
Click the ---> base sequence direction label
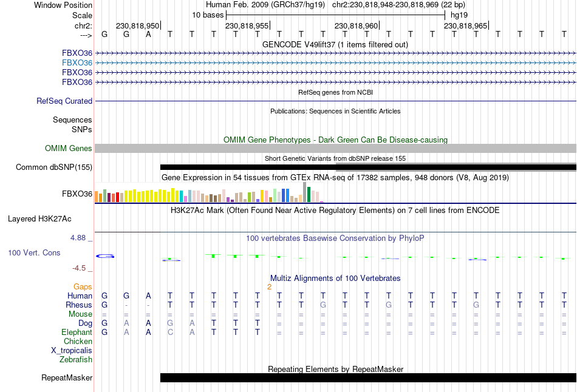point(86,35)
